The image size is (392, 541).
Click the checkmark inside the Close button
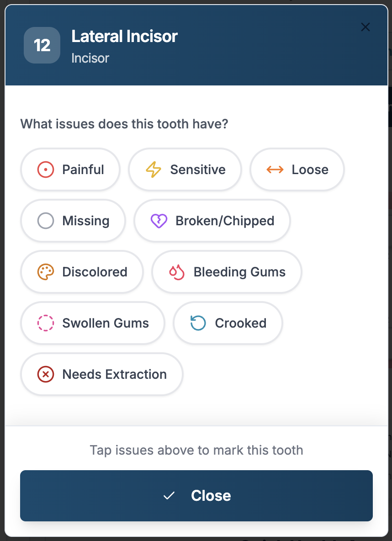[x=169, y=495]
